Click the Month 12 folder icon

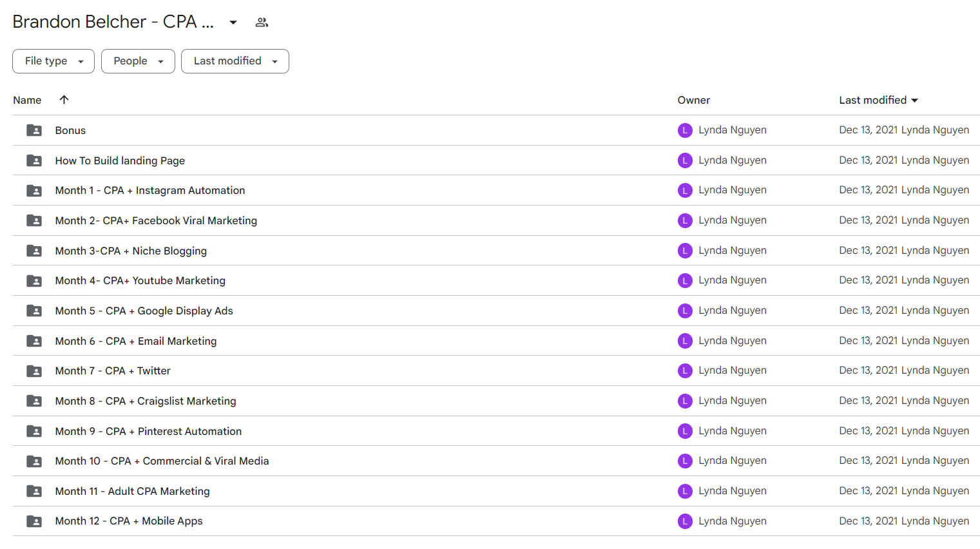coord(34,521)
